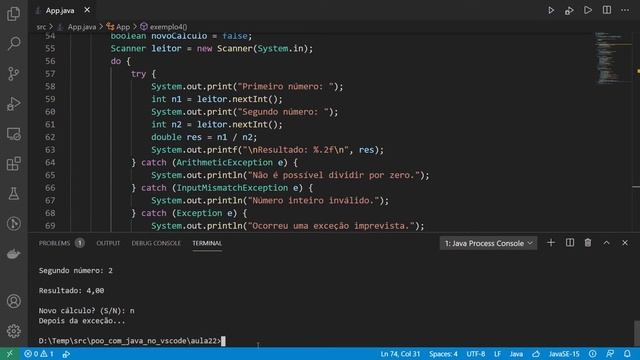Change file encoding UTF-8
The width and height of the screenshot is (640, 360).
click(x=476, y=354)
